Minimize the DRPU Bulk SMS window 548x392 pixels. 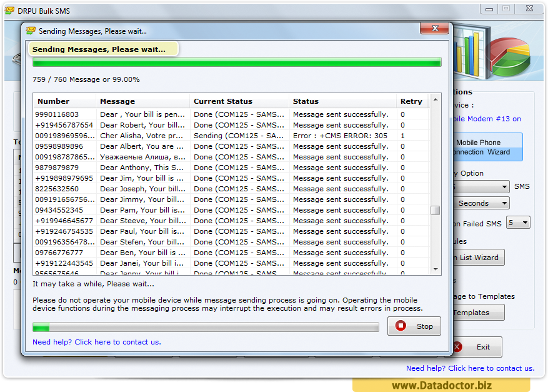[489, 9]
